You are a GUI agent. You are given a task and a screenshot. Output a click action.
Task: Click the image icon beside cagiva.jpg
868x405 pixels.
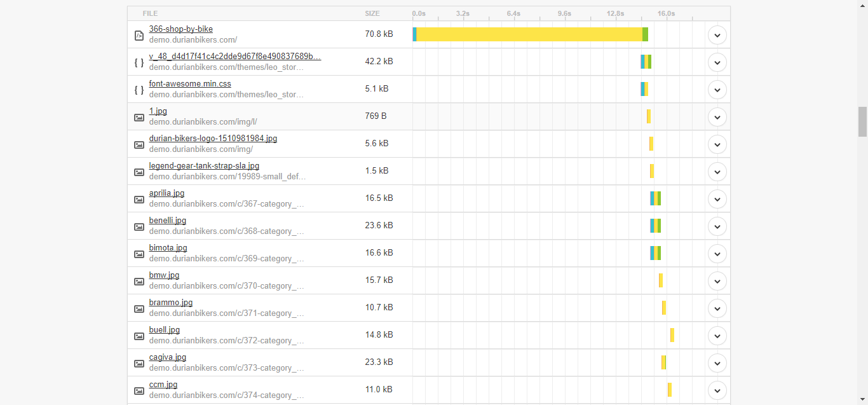139,364
